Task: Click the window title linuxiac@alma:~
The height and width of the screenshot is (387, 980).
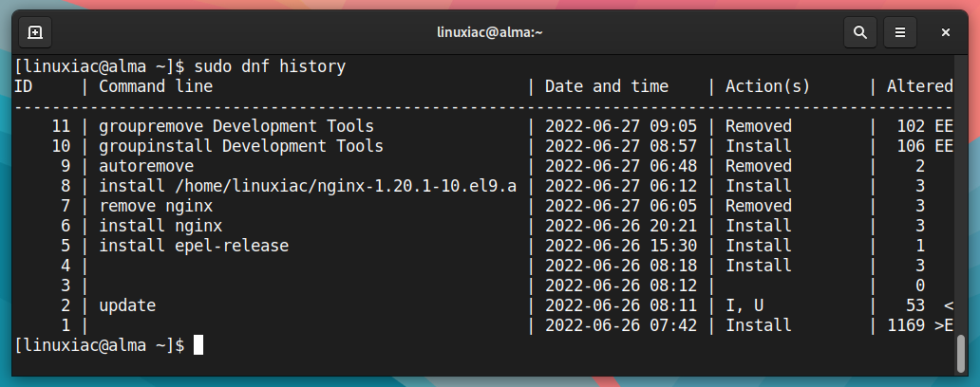Action: pos(489,32)
